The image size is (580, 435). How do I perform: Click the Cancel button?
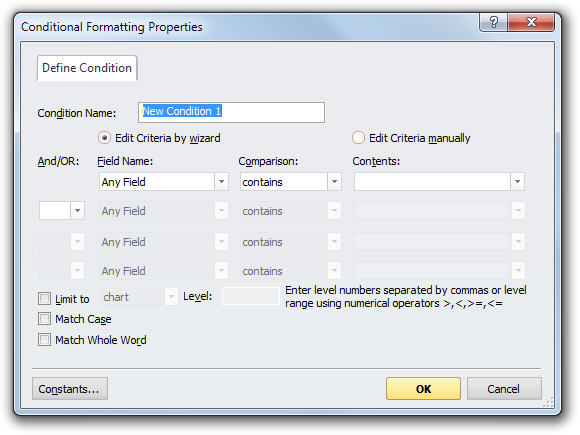coord(504,389)
